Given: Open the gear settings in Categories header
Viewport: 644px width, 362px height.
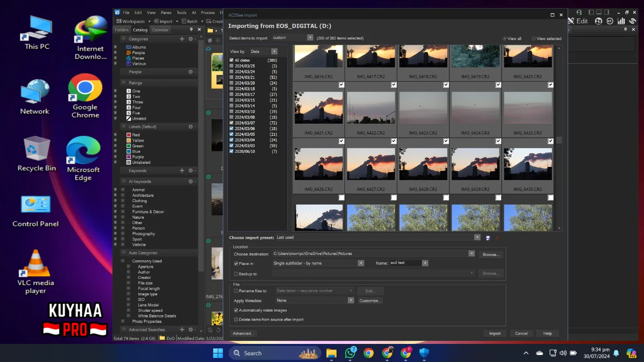Looking at the screenshot, I should tap(191, 39).
